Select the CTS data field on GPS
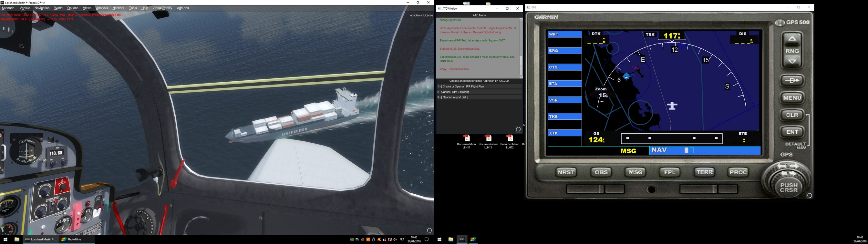Image resolution: width=868 pixels, height=244 pixels. click(x=564, y=71)
